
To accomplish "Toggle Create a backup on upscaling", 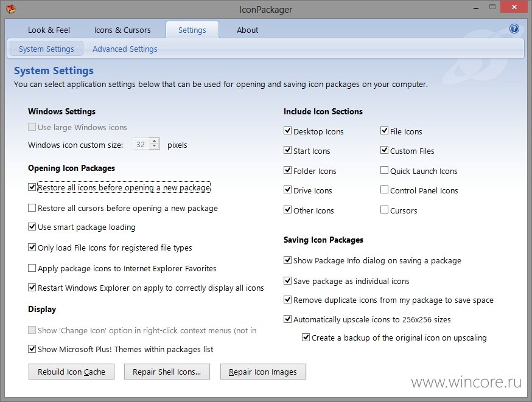I will (x=306, y=338).
